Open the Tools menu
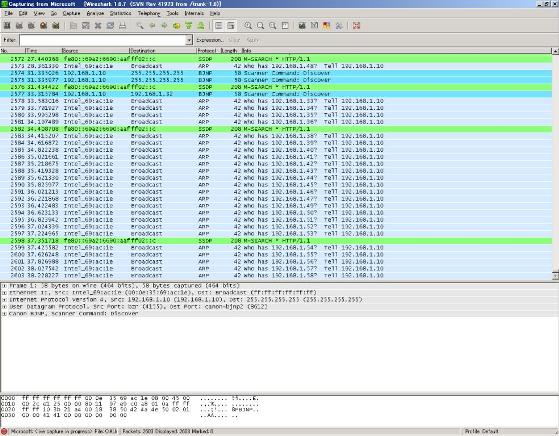 (173, 13)
